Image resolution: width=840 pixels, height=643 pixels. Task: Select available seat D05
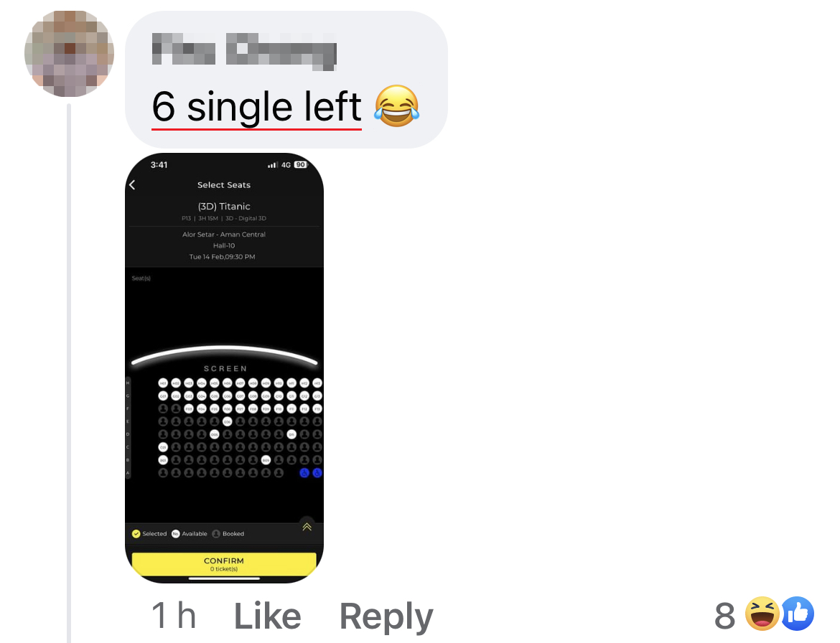tap(214, 434)
